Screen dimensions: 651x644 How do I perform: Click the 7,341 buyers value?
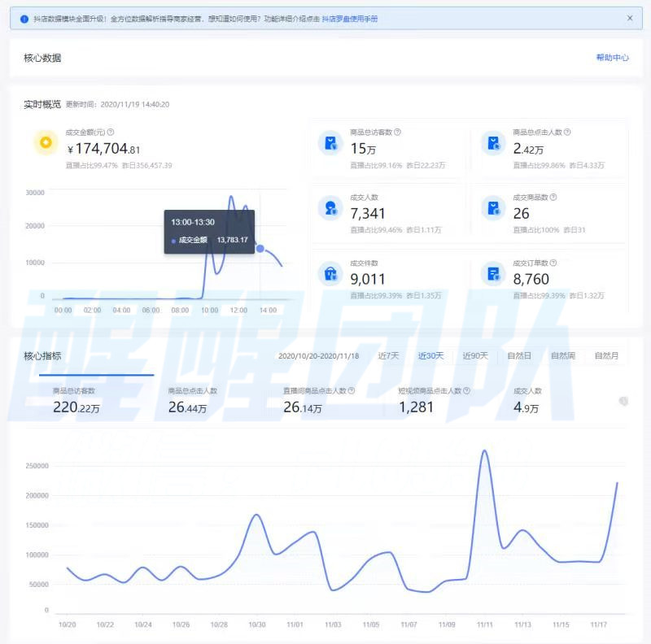[x=368, y=213]
